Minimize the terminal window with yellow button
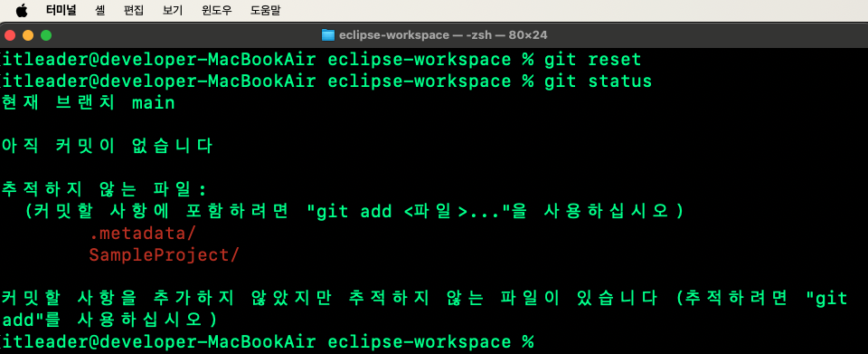This screenshot has width=868, height=354. pos(28,35)
